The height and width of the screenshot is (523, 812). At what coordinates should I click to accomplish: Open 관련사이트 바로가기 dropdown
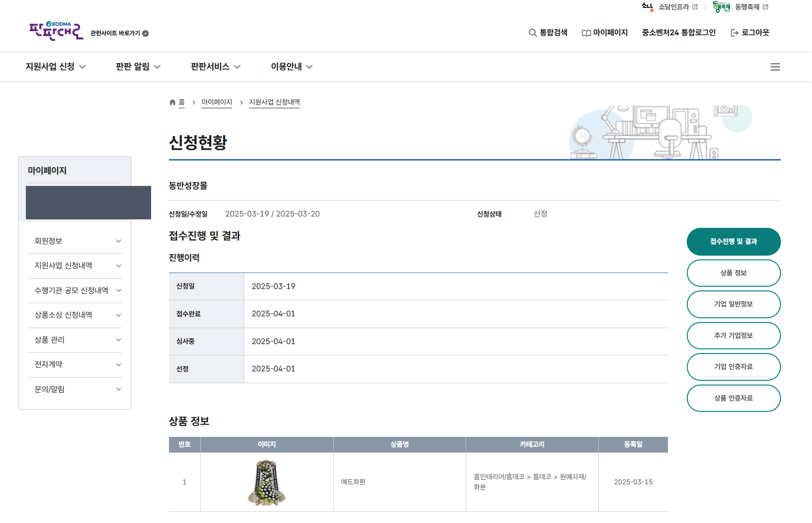(x=120, y=33)
